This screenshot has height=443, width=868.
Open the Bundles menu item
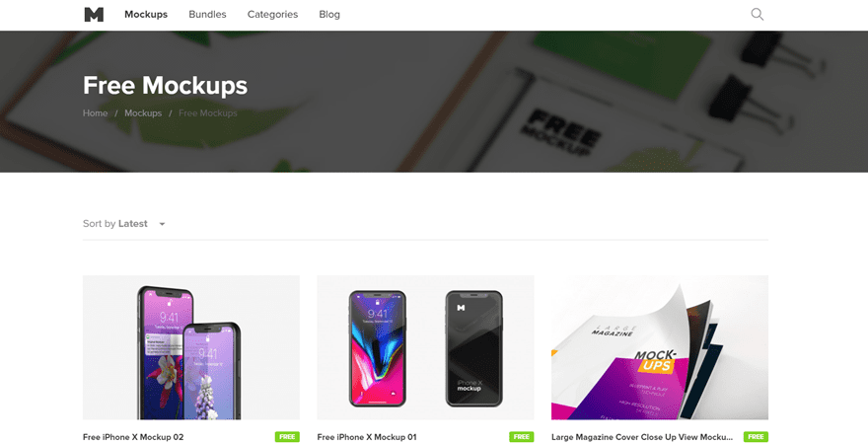click(207, 15)
